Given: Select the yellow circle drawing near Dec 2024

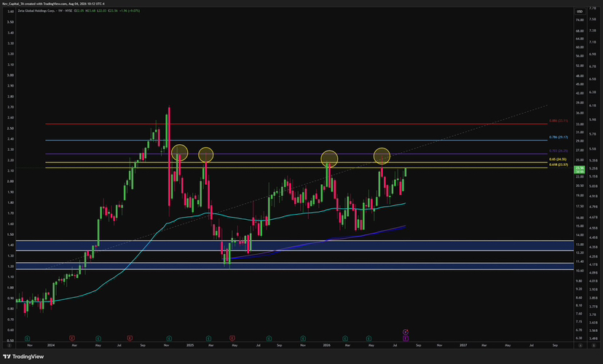Looking at the screenshot, I should click(x=180, y=153).
